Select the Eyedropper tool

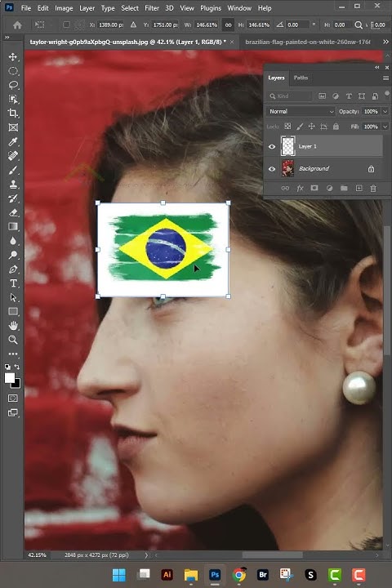13,142
